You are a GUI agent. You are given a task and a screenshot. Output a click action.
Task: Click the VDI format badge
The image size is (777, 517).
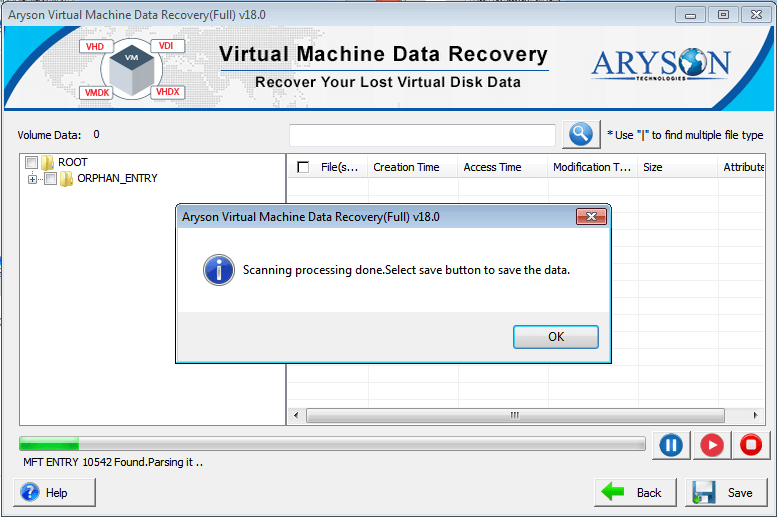click(x=166, y=46)
